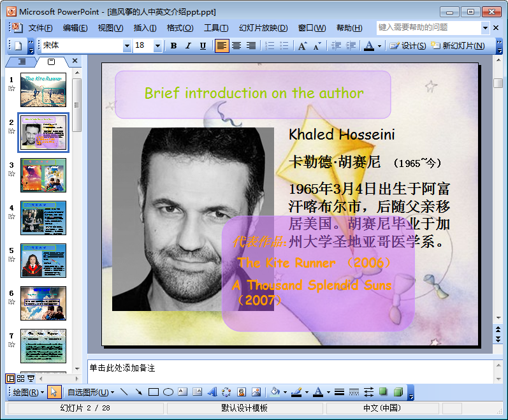
Task: Open line color dropdown arrow
Action: click(307, 393)
